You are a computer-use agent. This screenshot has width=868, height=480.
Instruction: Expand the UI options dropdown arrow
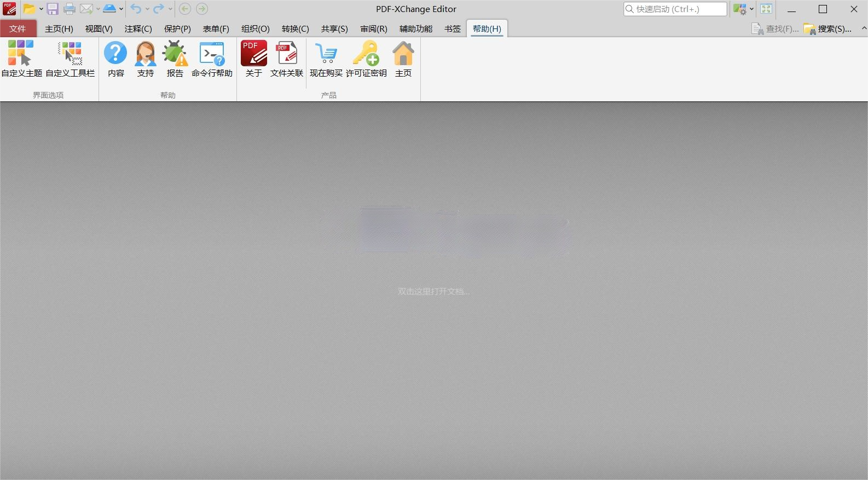[x=751, y=9]
